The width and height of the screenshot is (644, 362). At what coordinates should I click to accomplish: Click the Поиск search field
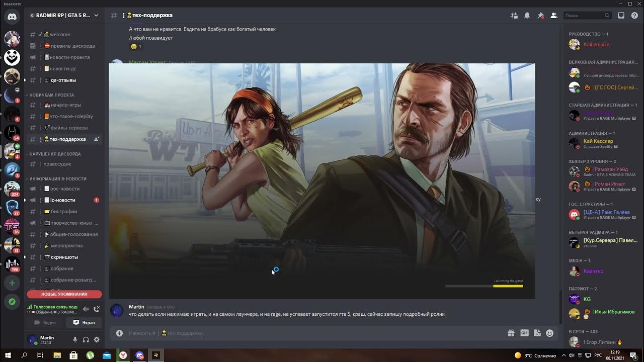point(587,16)
